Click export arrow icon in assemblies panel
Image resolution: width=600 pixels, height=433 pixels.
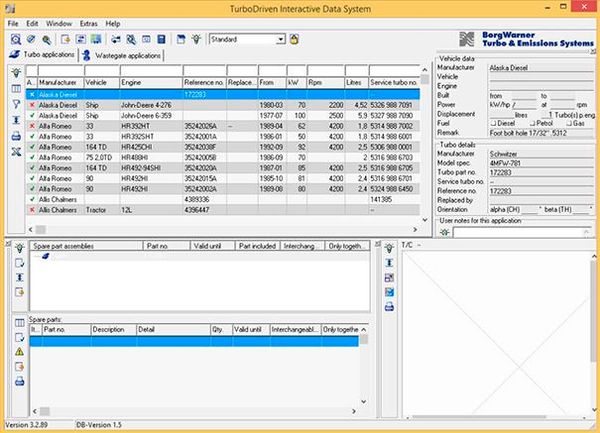tap(20, 292)
